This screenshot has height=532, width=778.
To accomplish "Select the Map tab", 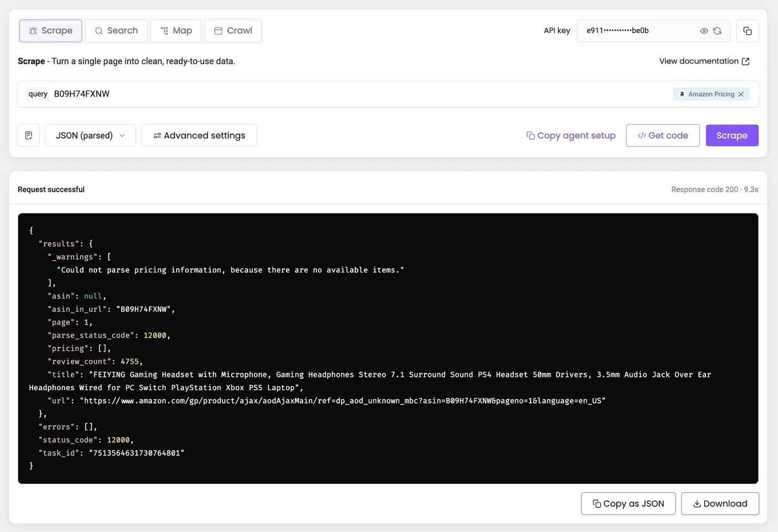I will click(x=176, y=30).
